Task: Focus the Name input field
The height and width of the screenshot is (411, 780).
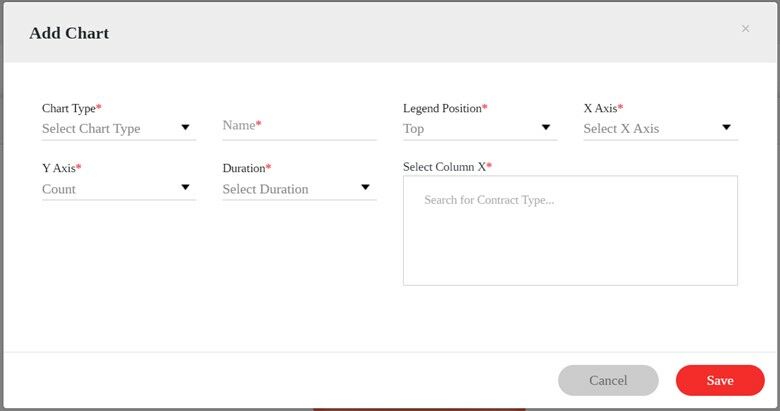Action: click(x=299, y=126)
